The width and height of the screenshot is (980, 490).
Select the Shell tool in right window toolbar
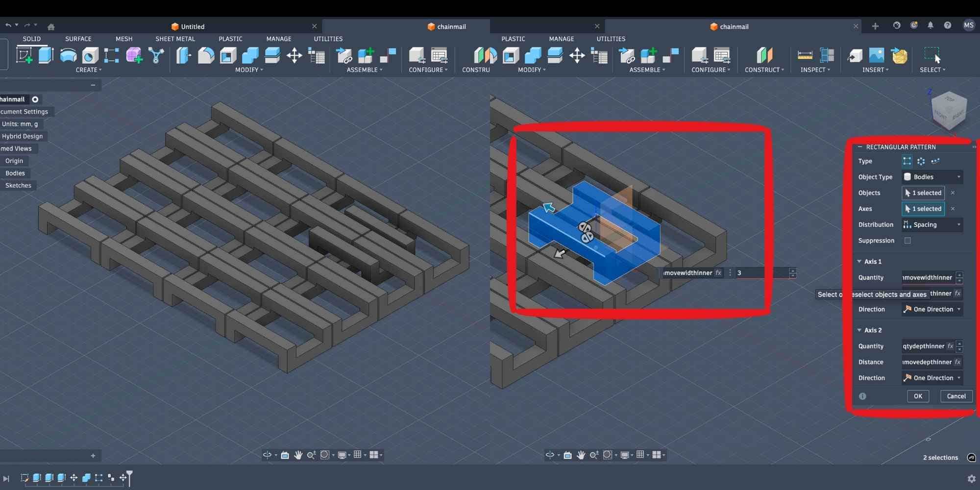pyautogui.click(x=511, y=55)
